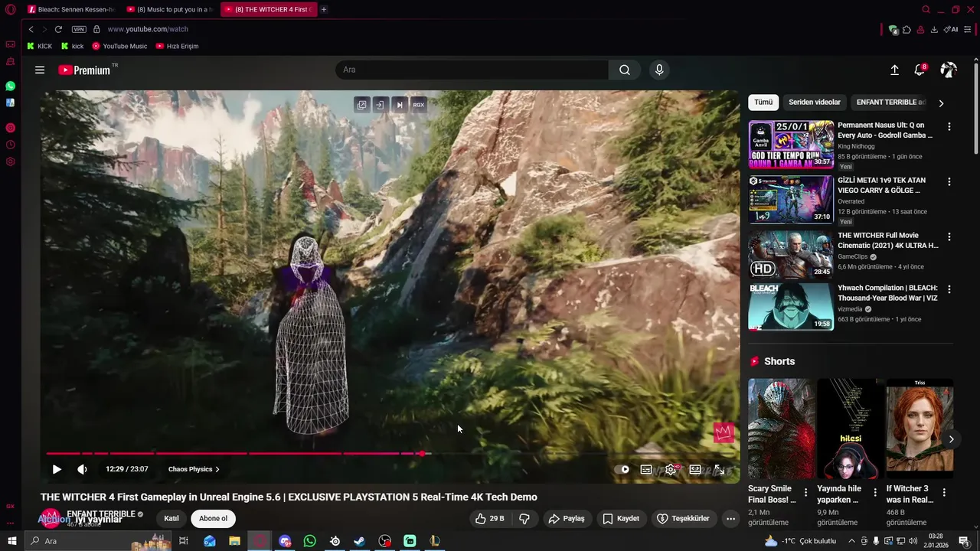Viewport: 980px width, 551px height.
Task: Open options menu for WITCHER Full Movie
Action: pyautogui.click(x=949, y=237)
